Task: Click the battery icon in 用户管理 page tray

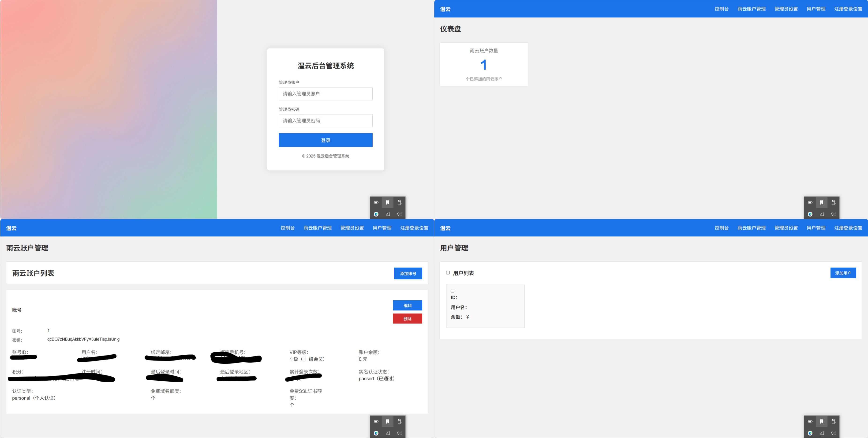Action: click(x=810, y=422)
